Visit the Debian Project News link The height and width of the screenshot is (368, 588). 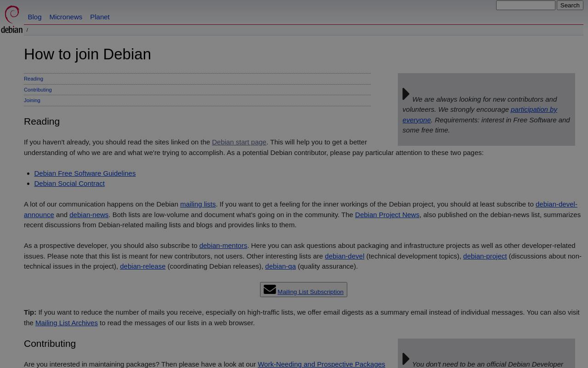[387, 215]
